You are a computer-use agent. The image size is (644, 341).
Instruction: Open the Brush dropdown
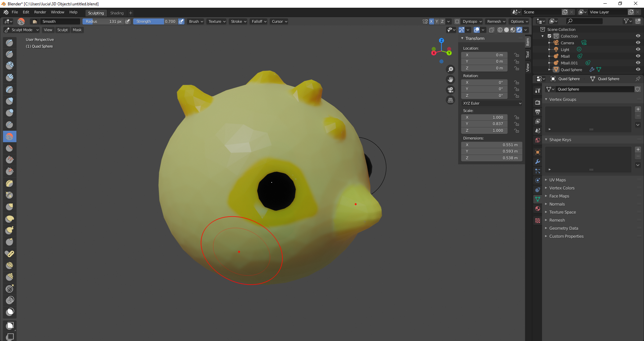[196, 21]
